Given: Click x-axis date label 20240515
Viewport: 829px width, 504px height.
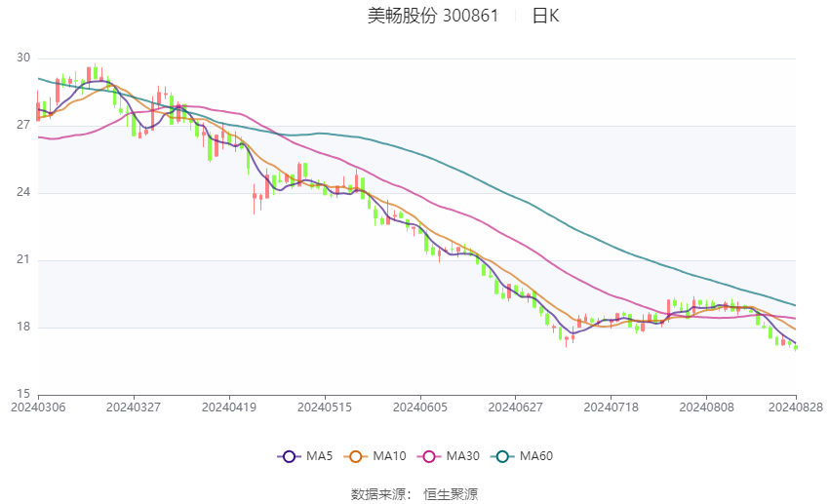Looking at the screenshot, I should click(x=325, y=407).
